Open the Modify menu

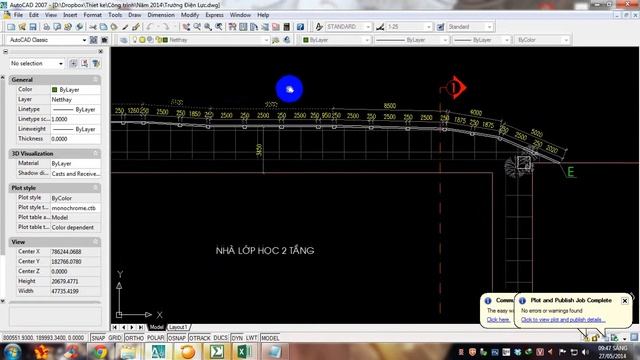[x=190, y=15]
